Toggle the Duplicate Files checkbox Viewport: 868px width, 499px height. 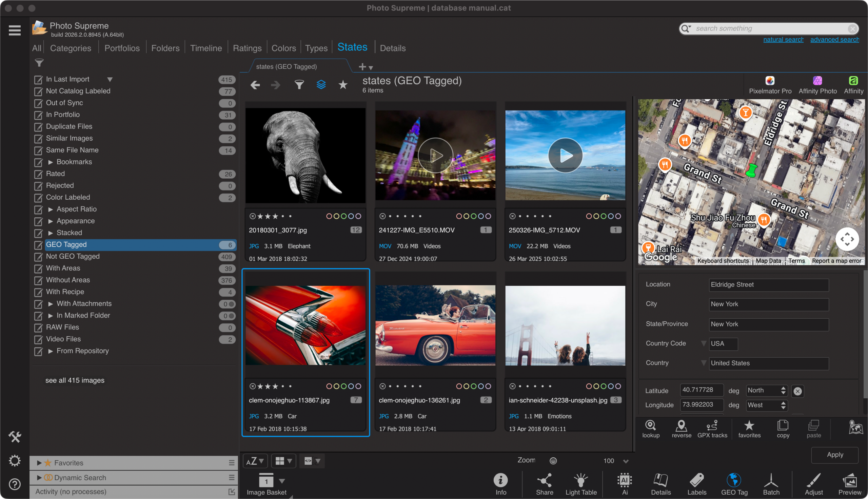coord(38,127)
